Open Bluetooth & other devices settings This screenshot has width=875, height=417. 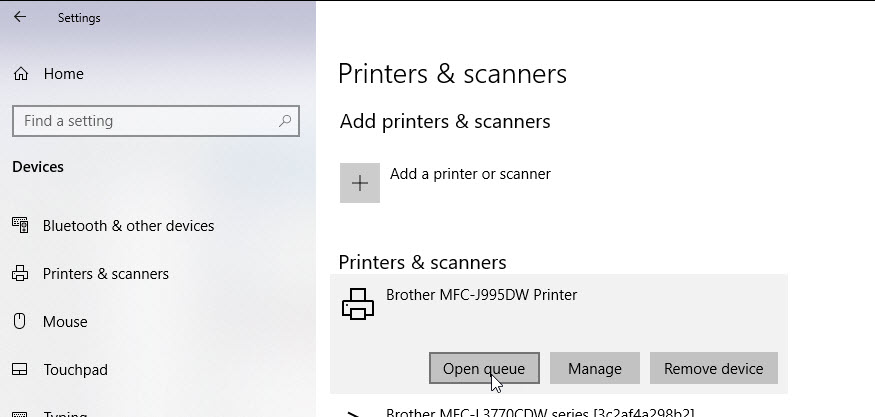(128, 226)
